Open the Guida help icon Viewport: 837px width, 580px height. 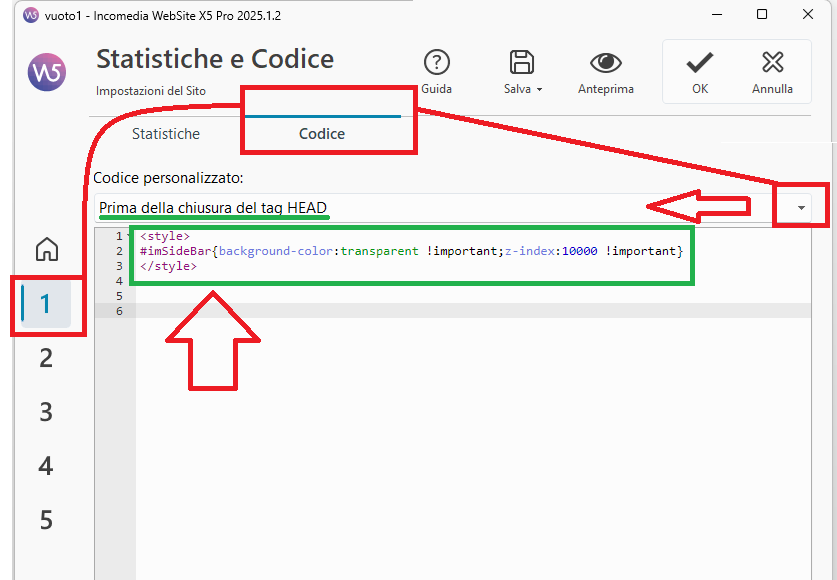[436, 63]
